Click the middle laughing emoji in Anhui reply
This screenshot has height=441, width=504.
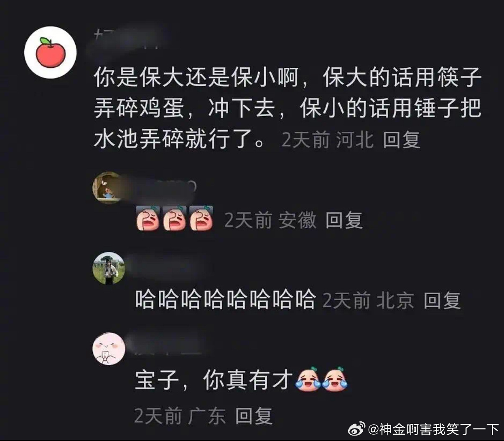175,218
